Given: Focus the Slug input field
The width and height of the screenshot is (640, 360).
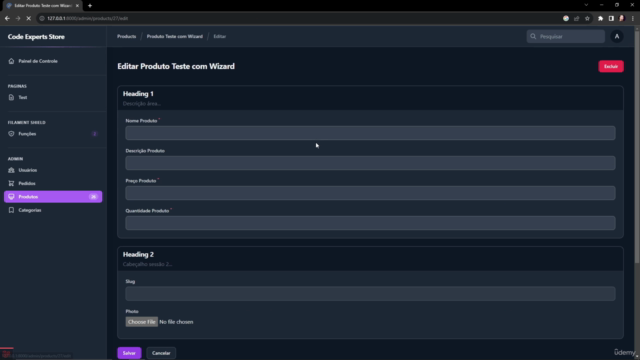Looking at the screenshot, I should [x=370, y=293].
